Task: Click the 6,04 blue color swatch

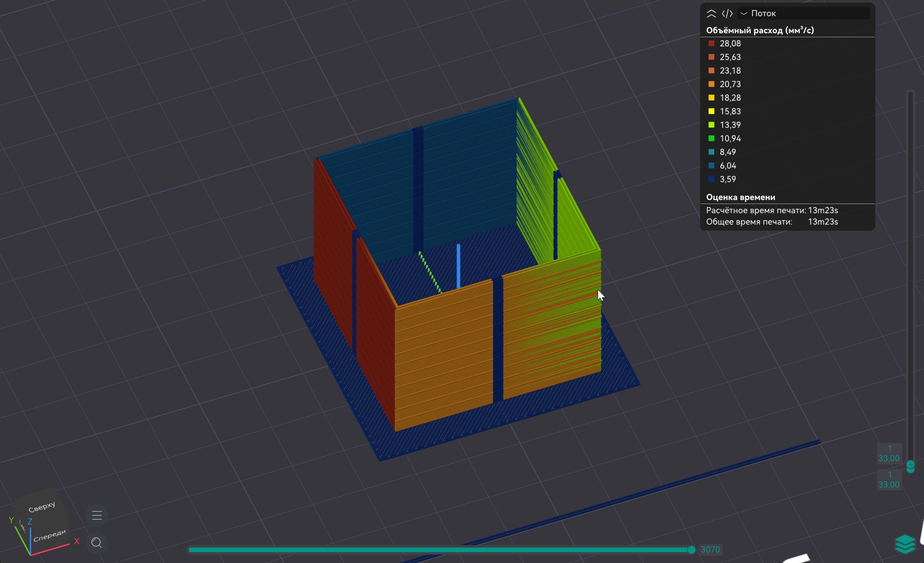Action: click(712, 165)
